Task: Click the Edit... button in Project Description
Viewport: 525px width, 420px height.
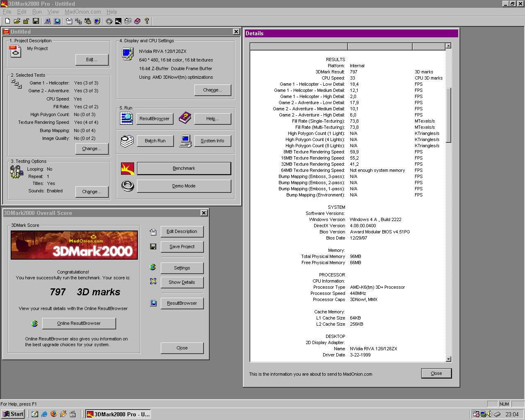Action: [92, 60]
